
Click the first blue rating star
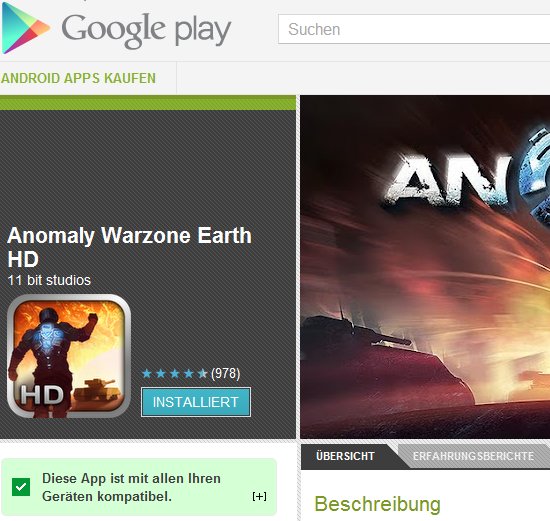point(147,374)
